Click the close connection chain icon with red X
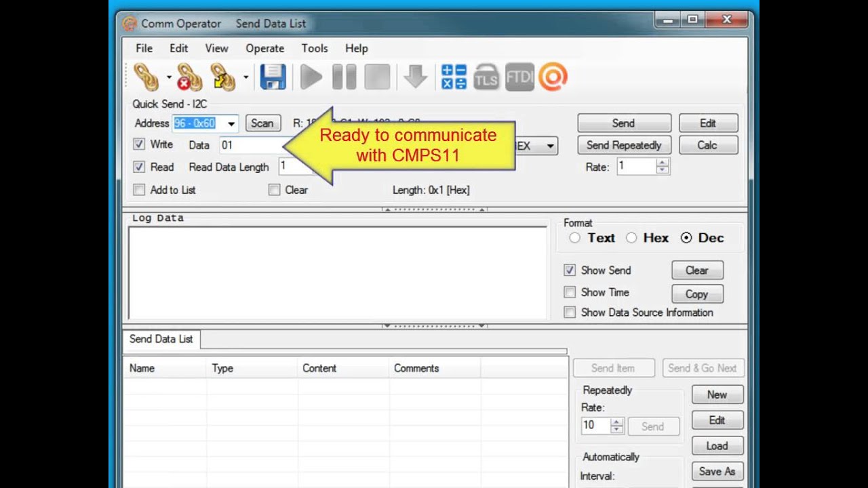The image size is (868, 488). click(x=189, y=77)
